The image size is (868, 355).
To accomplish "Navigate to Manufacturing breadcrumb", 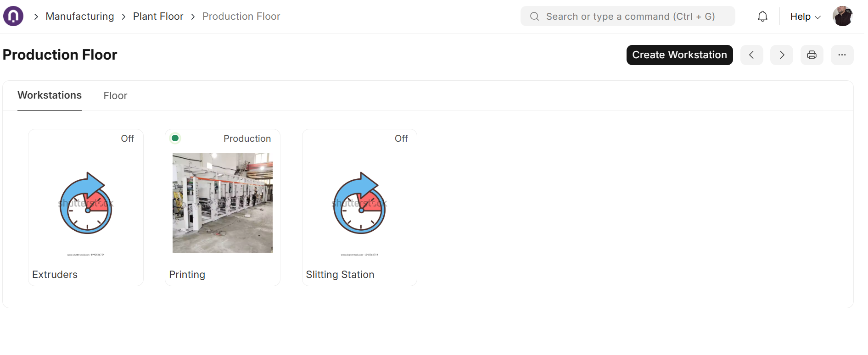I will pyautogui.click(x=80, y=17).
